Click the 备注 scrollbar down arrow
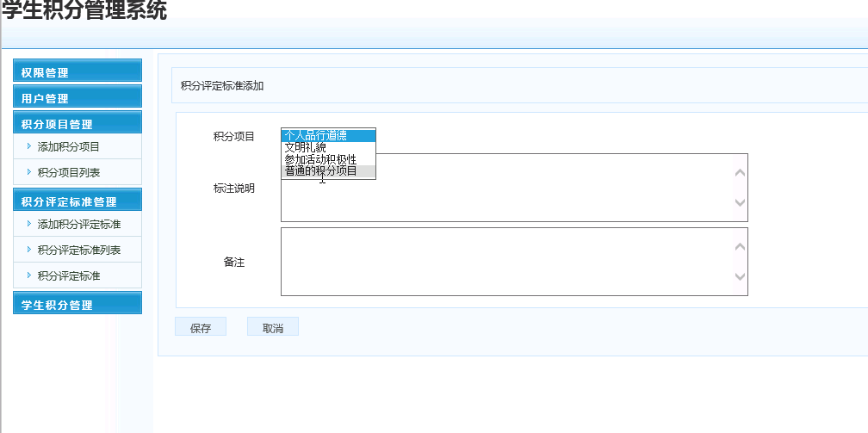 point(741,276)
